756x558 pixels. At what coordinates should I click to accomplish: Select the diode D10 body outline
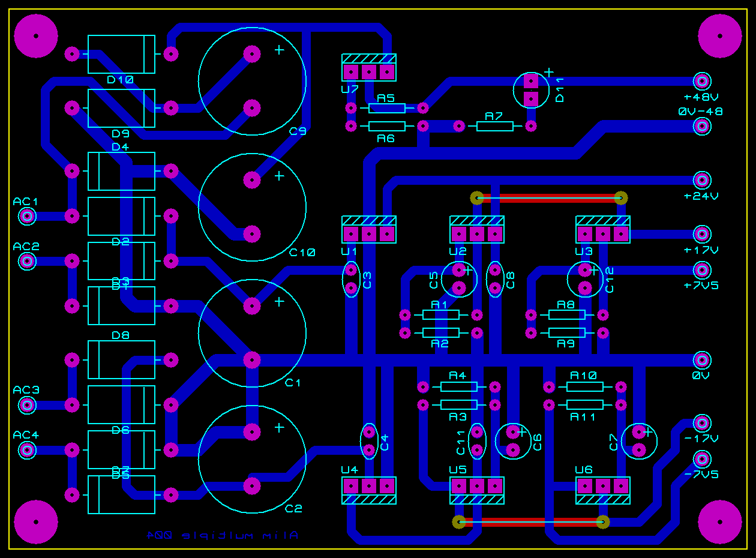tap(121, 54)
